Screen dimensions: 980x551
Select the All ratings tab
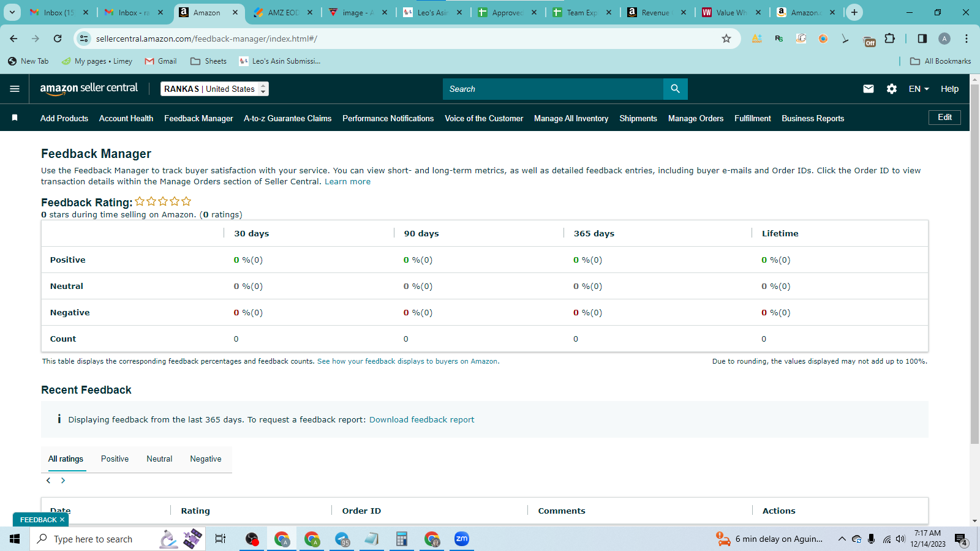[x=66, y=459]
